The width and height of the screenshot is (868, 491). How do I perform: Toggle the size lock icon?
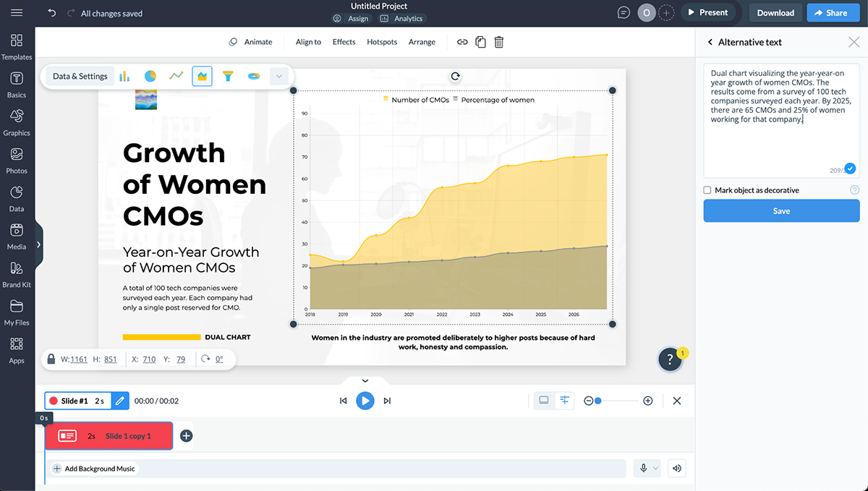click(x=51, y=359)
